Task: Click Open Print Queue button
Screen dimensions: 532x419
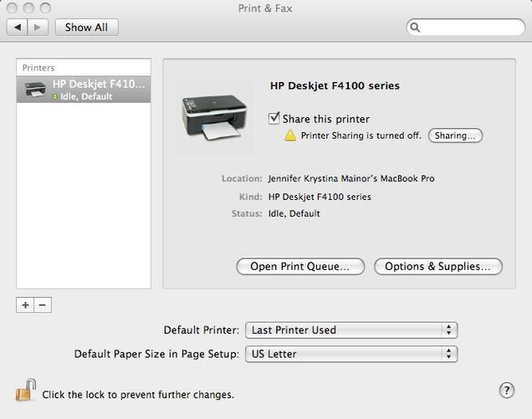Action: coord(300,266)
